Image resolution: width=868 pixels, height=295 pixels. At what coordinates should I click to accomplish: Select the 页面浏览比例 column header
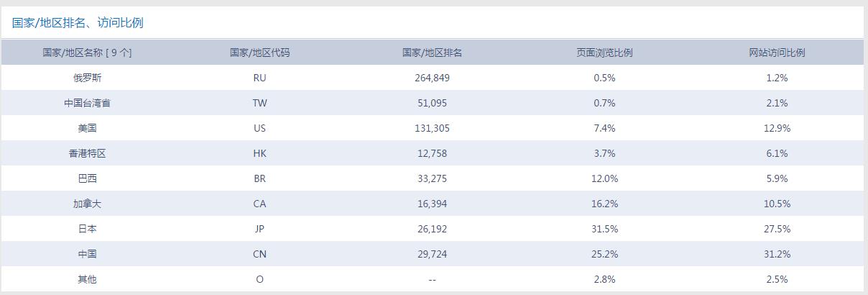tap(604, 53)
